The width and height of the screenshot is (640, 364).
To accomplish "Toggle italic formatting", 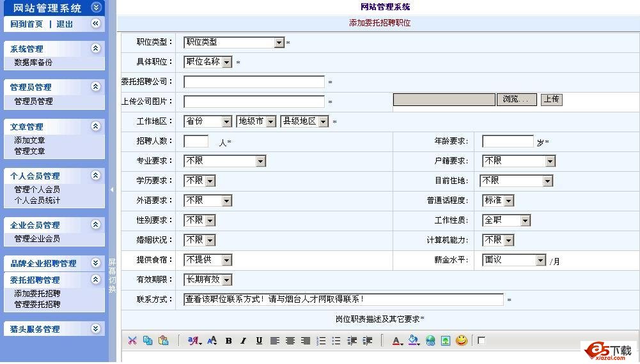I will pyautogui.click(x=244, y=341).
